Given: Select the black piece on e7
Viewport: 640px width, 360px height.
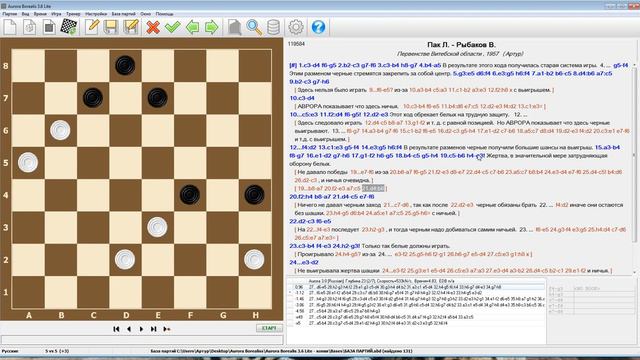Looking at the screenshot, I should [x=158, y=98].
